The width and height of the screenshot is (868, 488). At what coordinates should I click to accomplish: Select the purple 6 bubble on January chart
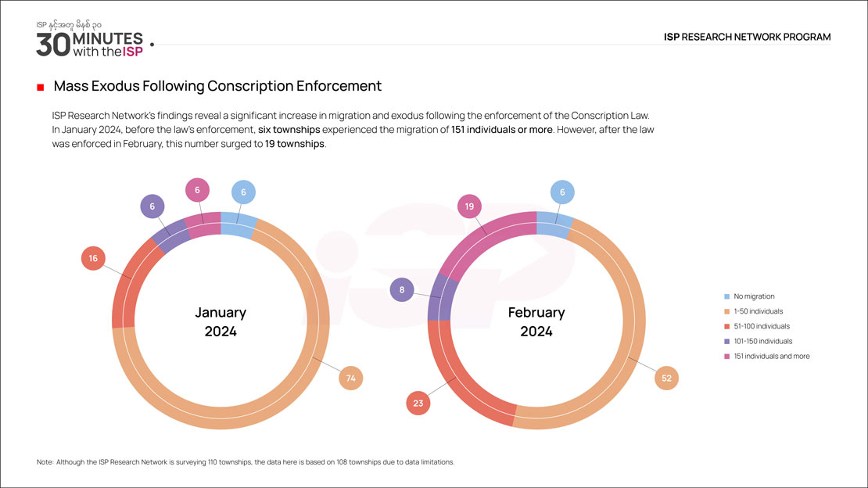click(x=152, y=206)
